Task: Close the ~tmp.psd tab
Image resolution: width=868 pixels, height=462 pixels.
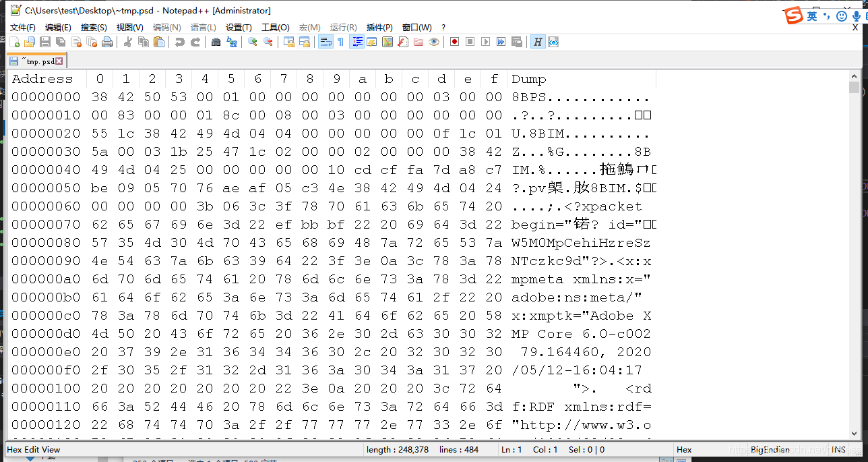Action: [59, 61]
